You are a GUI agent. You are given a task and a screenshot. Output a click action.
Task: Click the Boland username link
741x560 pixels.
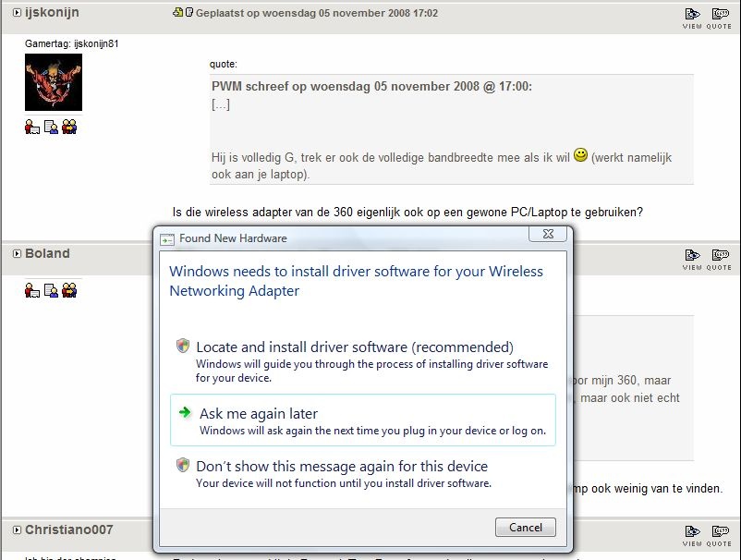coord(47,253)
